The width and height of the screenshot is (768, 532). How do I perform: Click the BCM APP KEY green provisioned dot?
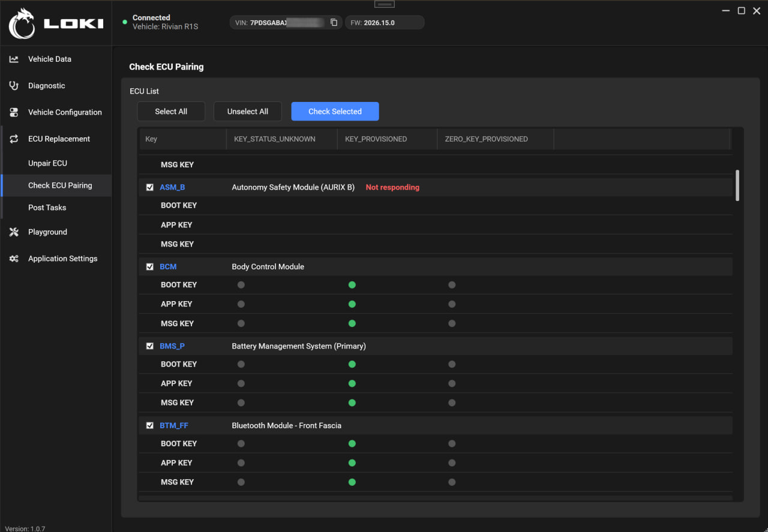pyautogui.click(x=352, y=304)
